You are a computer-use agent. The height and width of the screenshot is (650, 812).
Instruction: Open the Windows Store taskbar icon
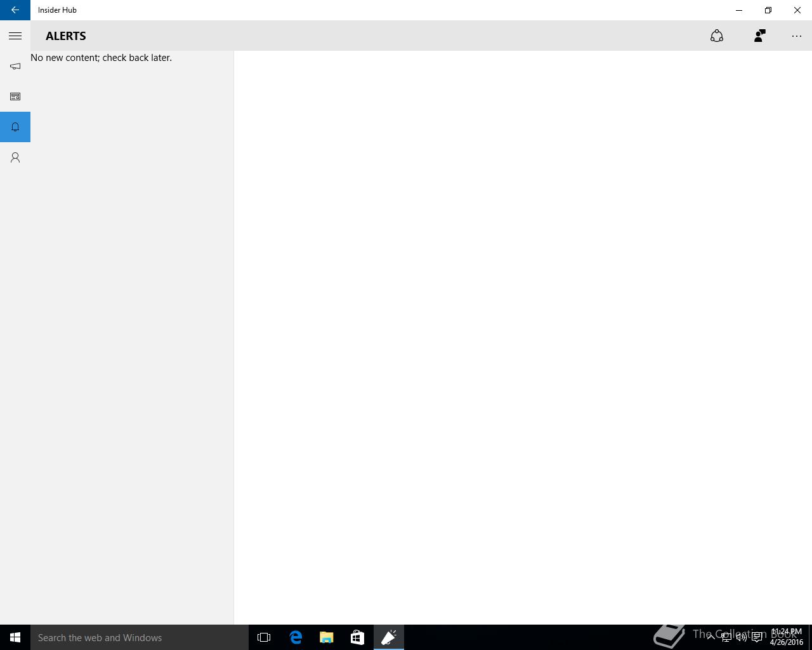pyautogui.click(x=358, y=637)
